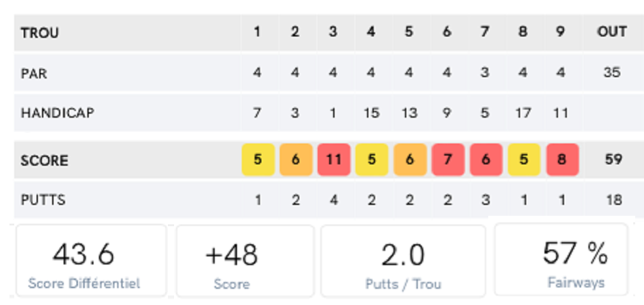Viewport: 644px width, 305px height.
Task: Open the Score Différentiel 43.6 card
Action: (90, 261)
